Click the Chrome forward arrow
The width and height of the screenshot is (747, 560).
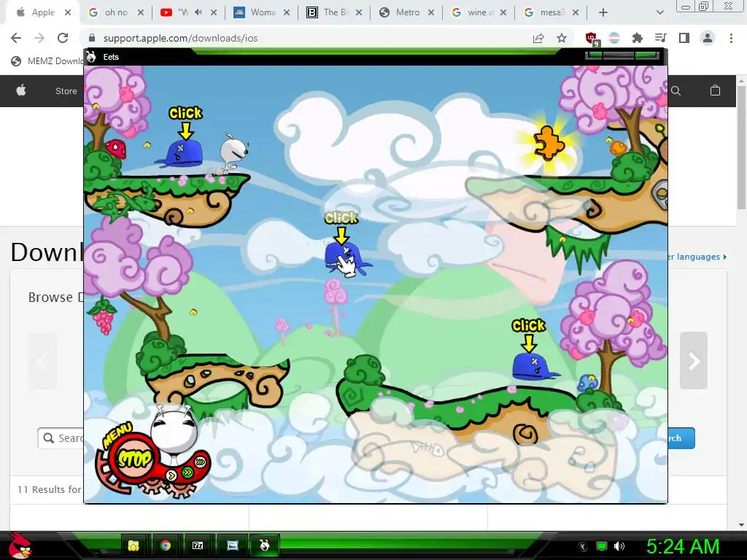click(39, 38)
